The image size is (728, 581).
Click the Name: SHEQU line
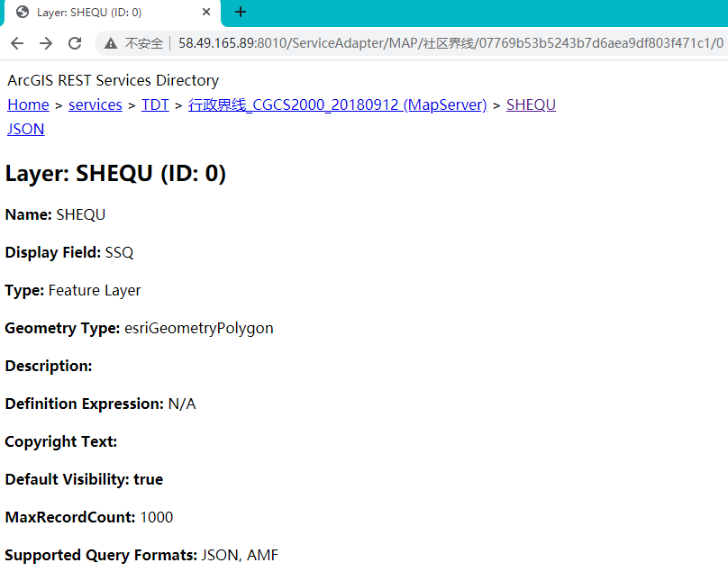pos(55,215)
